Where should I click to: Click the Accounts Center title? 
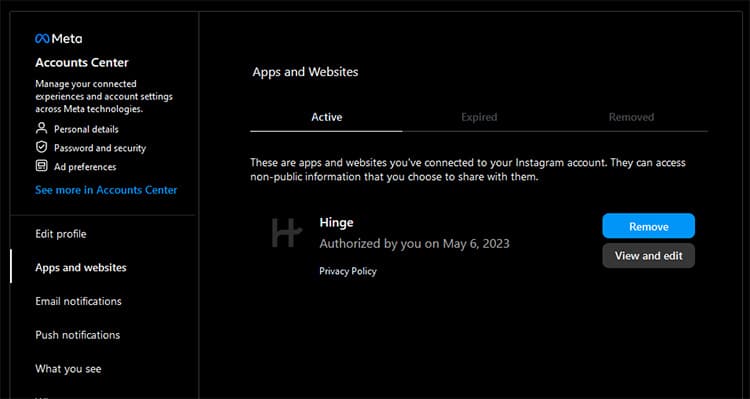click(82, 63)
